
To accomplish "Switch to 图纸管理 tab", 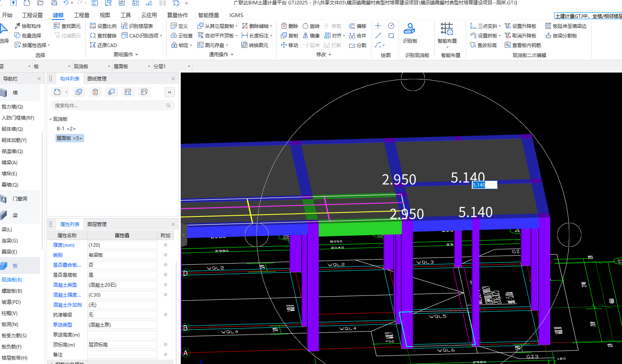I will point(97,79).
